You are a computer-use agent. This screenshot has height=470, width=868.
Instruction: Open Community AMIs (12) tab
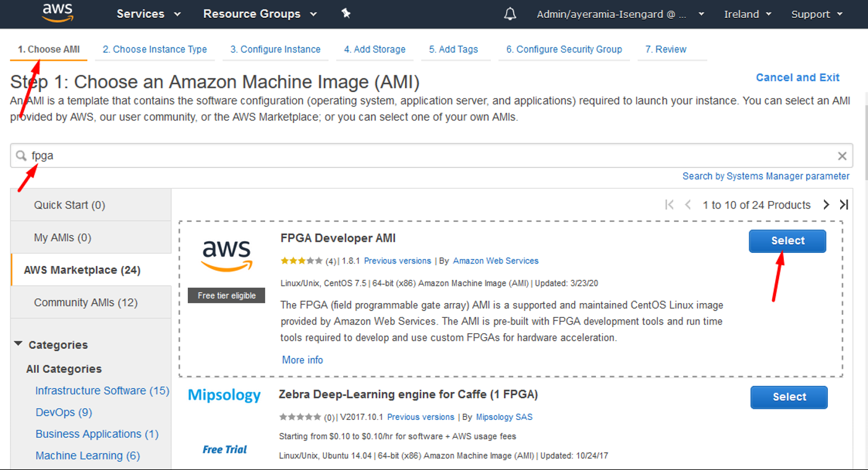[x=91, y=302]
